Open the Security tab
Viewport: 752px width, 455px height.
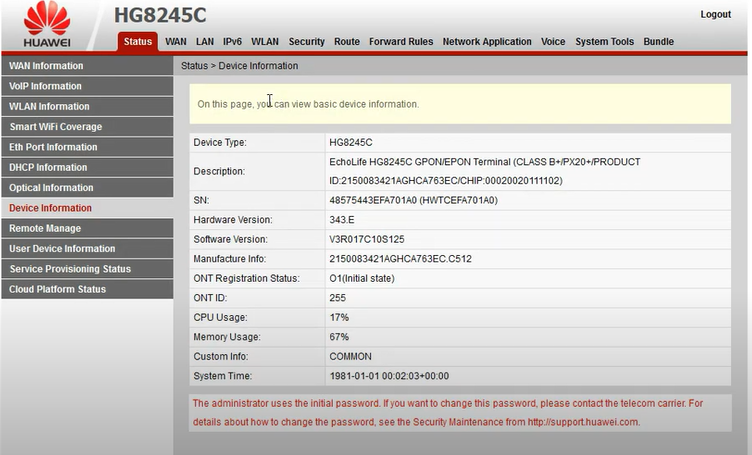(307, 42)
